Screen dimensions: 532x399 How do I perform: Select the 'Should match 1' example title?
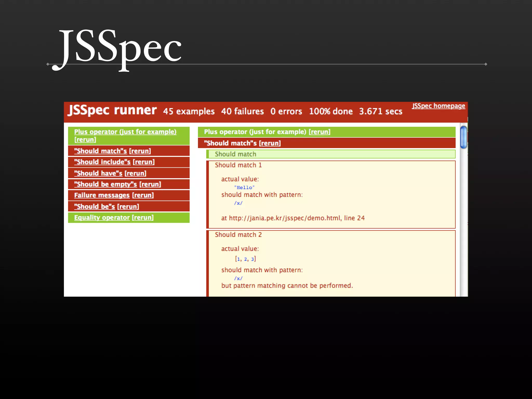(x=238, y=165)
